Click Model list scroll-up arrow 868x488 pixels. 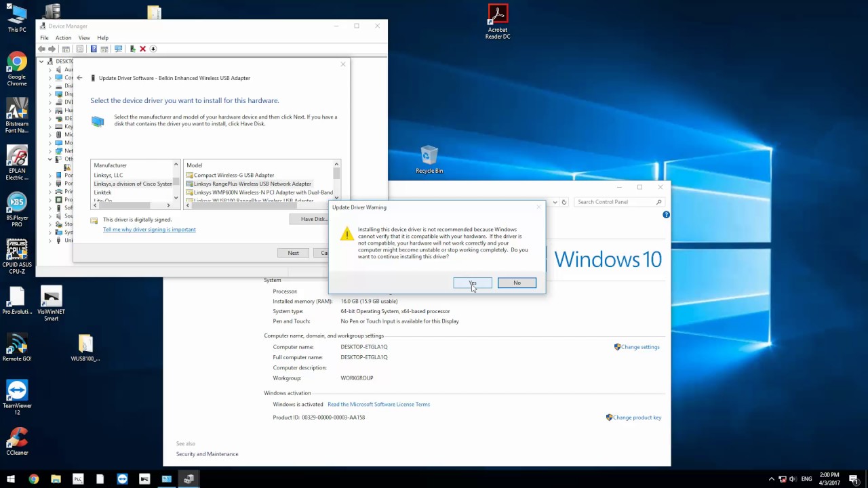point(336,165)
